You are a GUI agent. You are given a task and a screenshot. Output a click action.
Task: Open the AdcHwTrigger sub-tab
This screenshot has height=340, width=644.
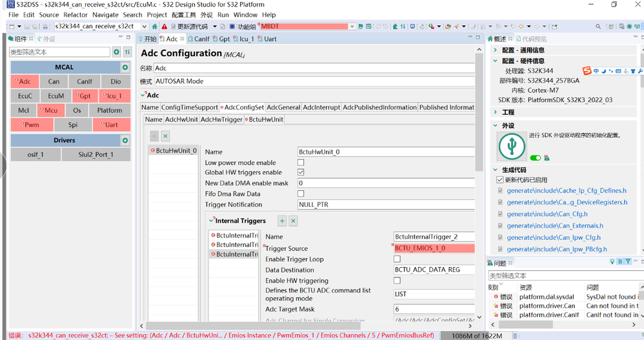click(221, 119)
